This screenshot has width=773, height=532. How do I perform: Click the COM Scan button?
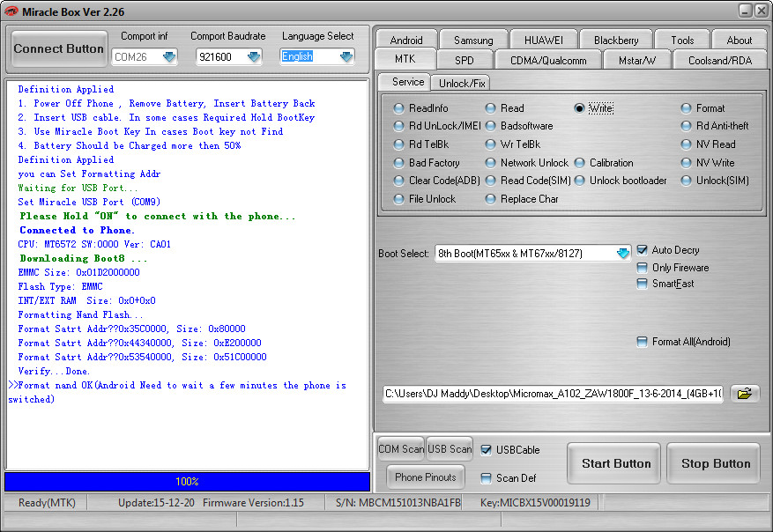pyautogui.click(x=401, y=448)
